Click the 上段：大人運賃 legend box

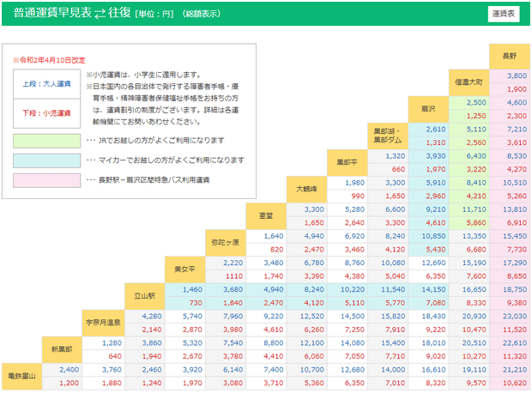click(x=47, y=84)
